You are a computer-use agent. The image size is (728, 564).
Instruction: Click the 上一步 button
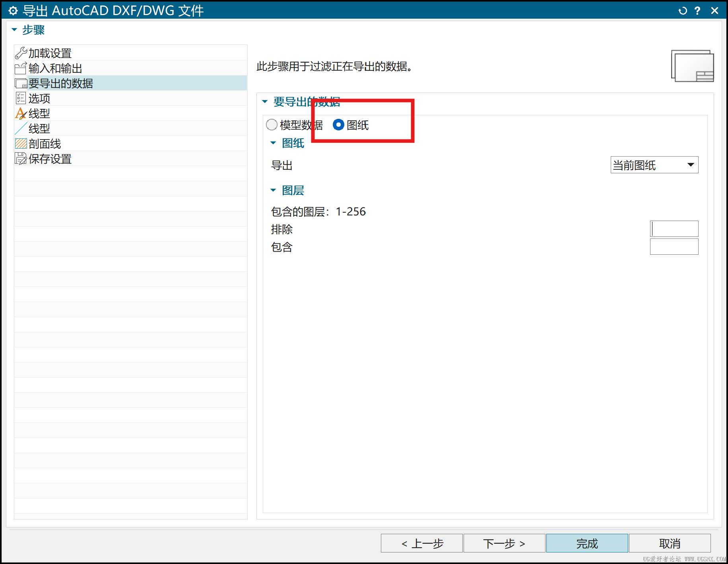421,543
